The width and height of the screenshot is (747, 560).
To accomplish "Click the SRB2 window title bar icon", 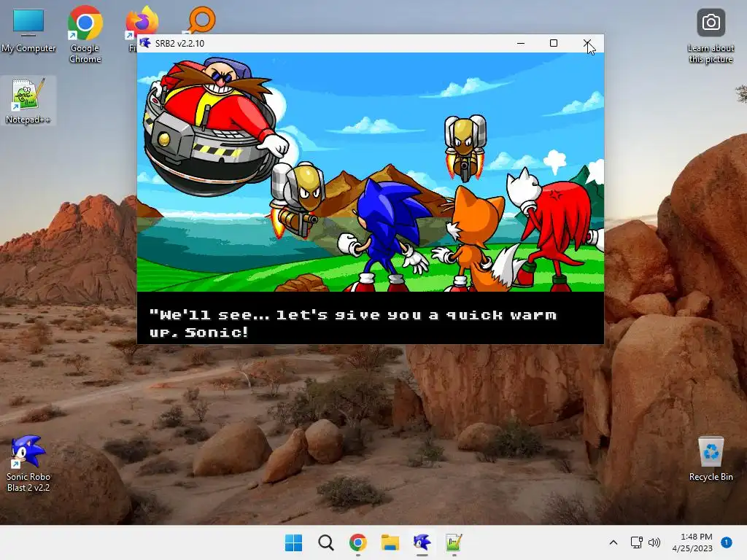I will 145,43.
